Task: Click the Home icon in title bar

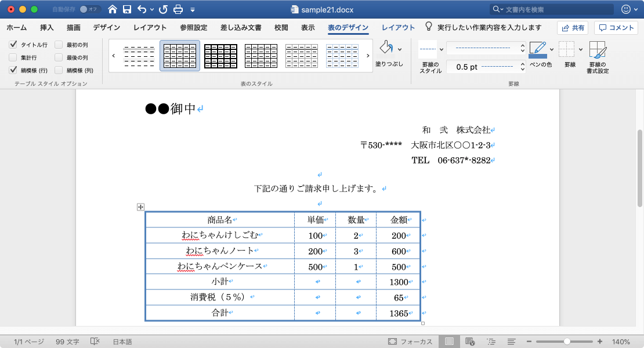Action: pos(113,9)
